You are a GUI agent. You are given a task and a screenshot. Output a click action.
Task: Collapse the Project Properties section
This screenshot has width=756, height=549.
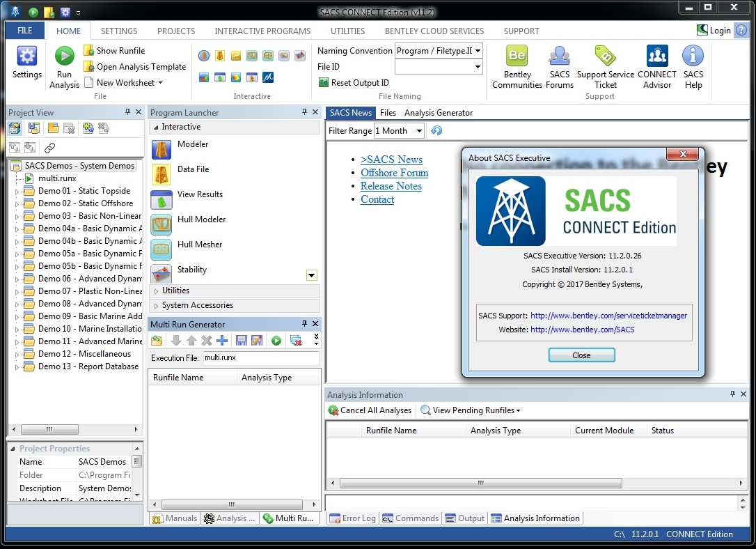click(13, 448)
